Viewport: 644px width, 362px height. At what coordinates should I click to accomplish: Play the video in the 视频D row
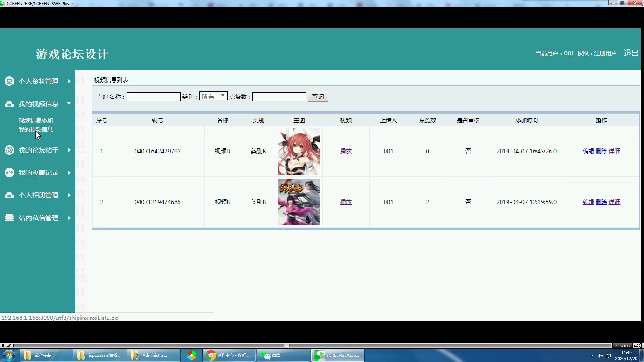(x=346, y=151)
